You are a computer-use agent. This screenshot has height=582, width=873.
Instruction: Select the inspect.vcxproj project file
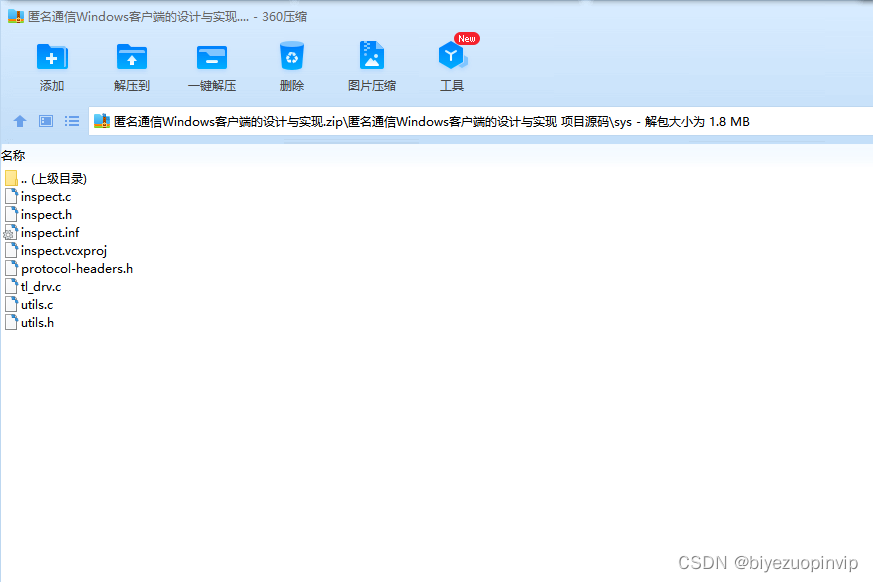click(x=63, y=250)
